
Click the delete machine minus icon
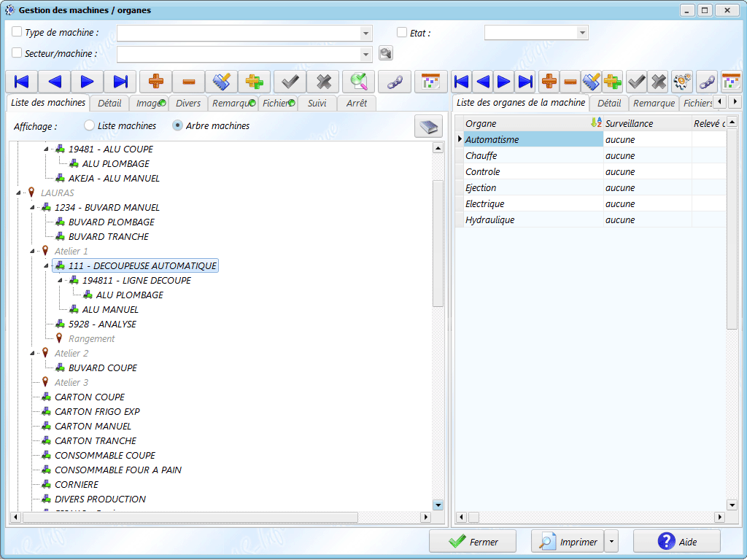click(x=188, y=82)
